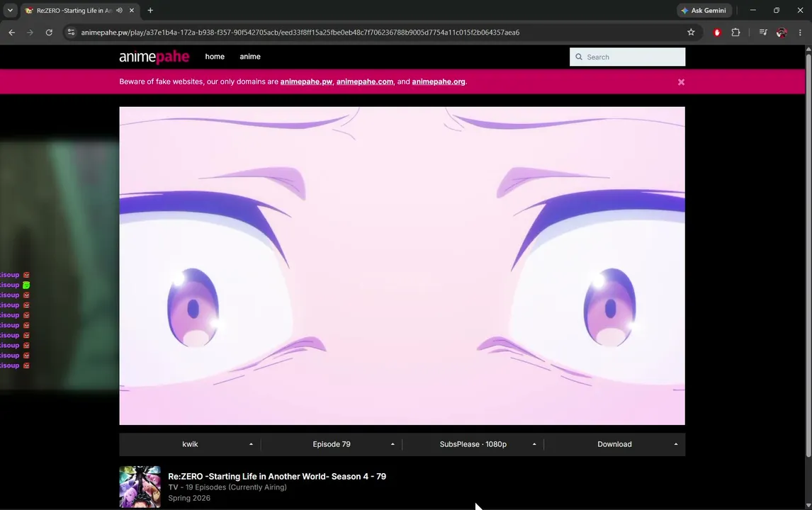
Task: Mute the tab via its speaker icon
Action: (120, 11)
